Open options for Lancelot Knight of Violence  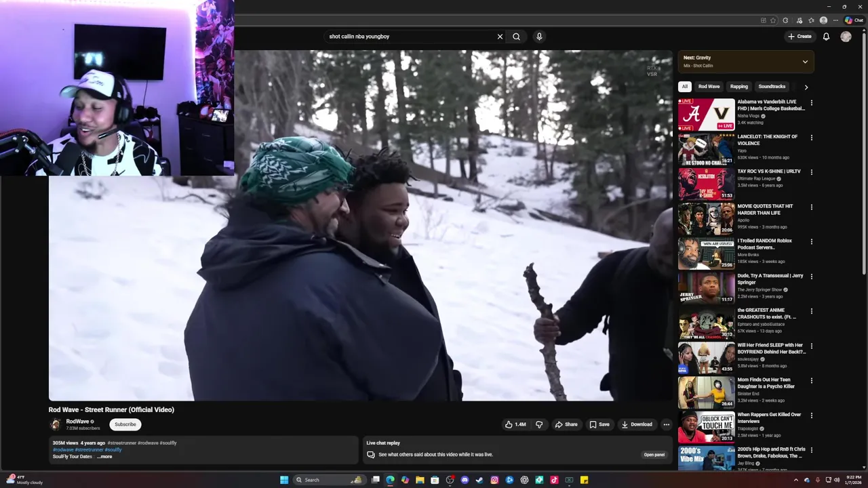(x=811, y=138)
